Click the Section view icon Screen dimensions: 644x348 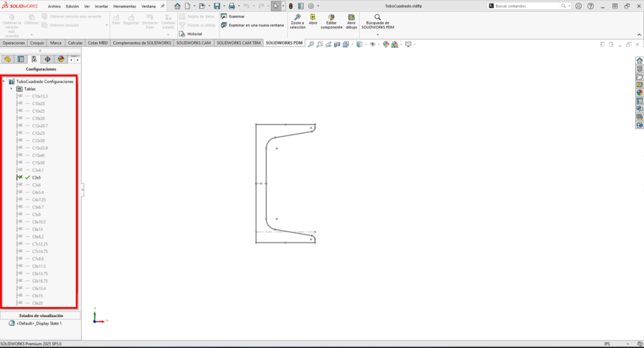point(337,44)
